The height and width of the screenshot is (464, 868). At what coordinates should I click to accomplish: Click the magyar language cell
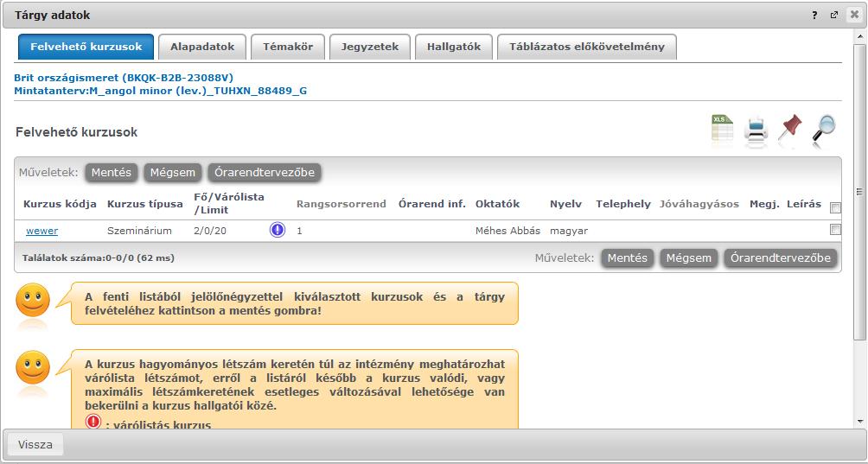pos(569,231)
